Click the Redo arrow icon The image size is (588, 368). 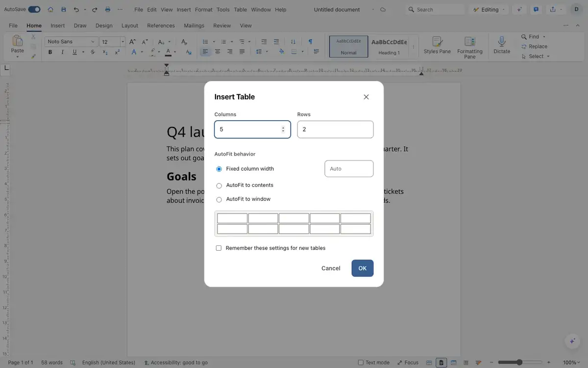point(95,9)
